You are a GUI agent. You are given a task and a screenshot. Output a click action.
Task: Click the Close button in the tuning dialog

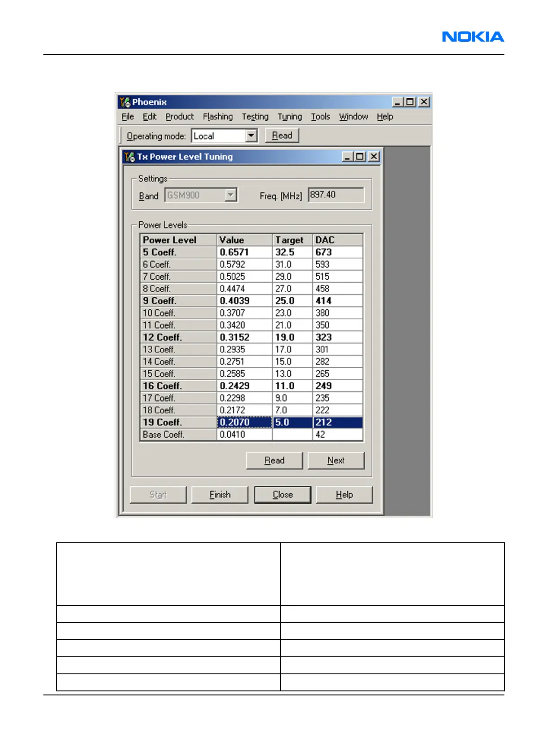(283, 495)
